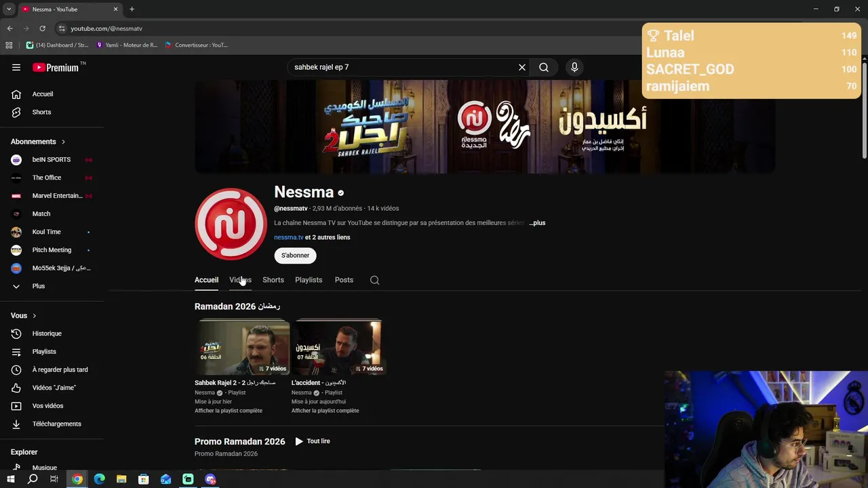Screen dimensions: 868x488
Task: Play all with Tout lire
Action: [313, 441]
